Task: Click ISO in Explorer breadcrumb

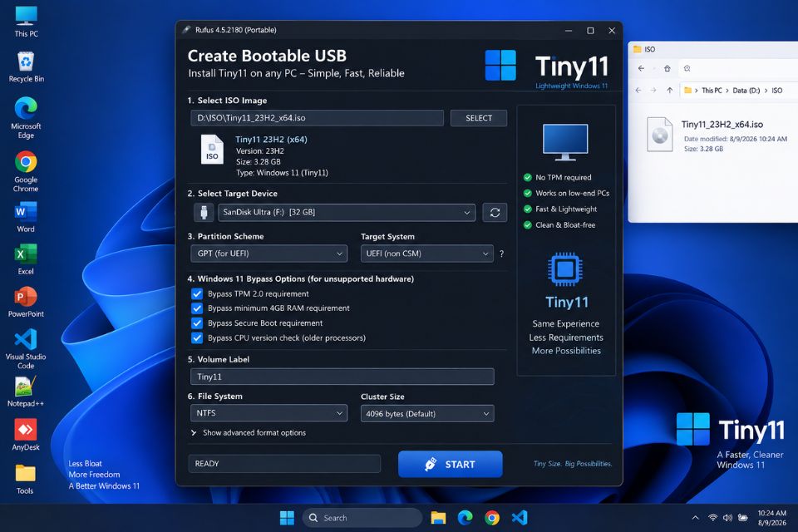Action: pos(776,91)
